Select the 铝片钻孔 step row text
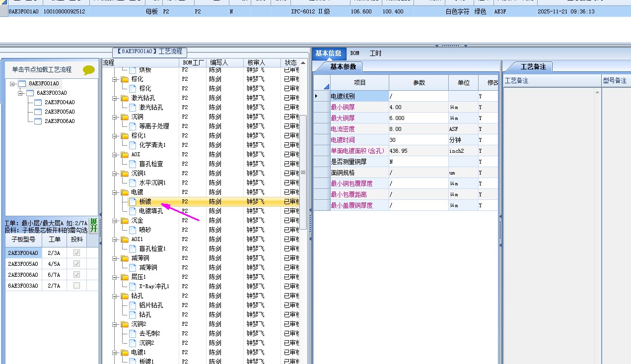Image resolution: width=631 pixels, height=364 pixels. click(x=151, y=305)
